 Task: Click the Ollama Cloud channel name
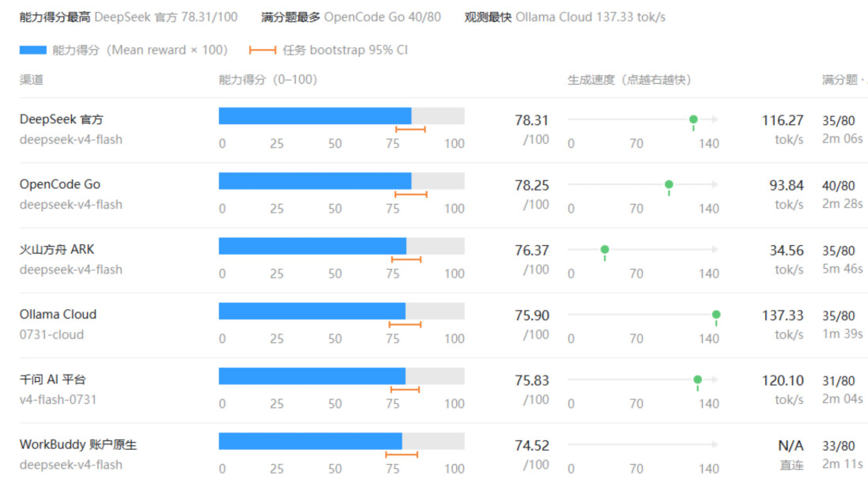[x=58, y=315]
